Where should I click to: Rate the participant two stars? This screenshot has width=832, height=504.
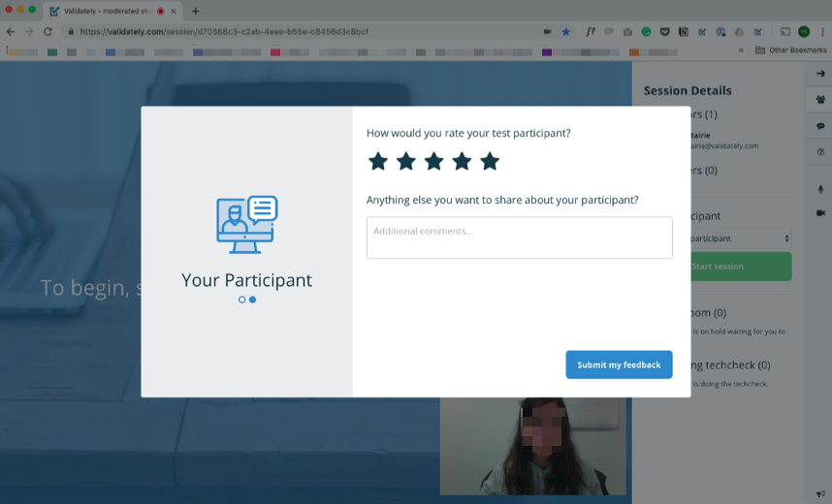coord(406,161)
